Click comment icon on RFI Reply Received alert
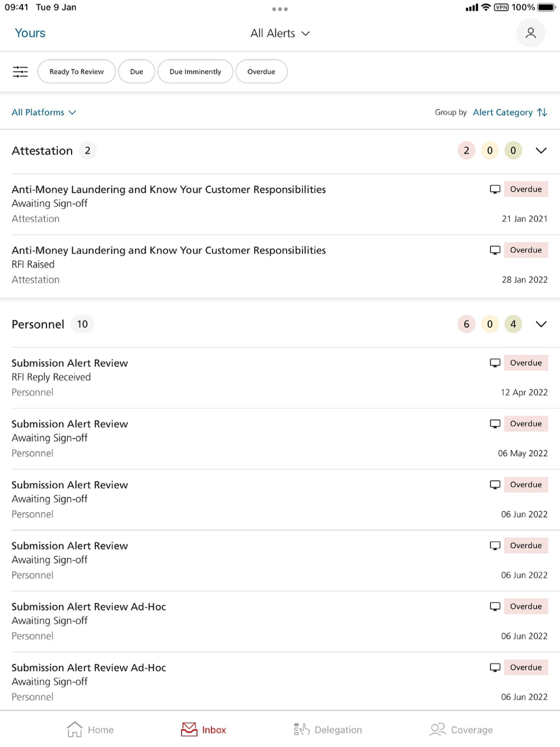The image size is (560, 747). [495, 363]
